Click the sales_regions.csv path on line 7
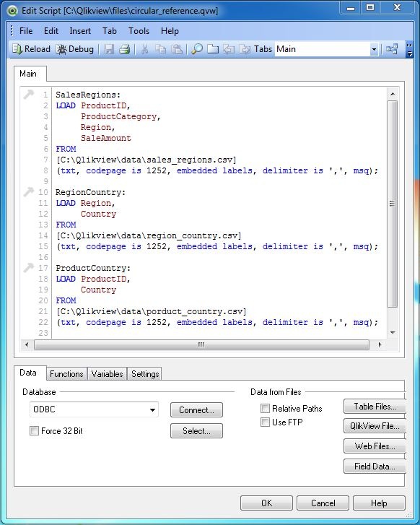The width and height of the screenshot is (420, 525). [x=146, y=160]
